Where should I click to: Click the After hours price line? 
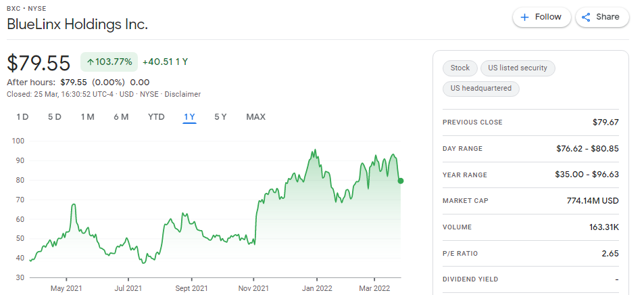pos(78,83)
